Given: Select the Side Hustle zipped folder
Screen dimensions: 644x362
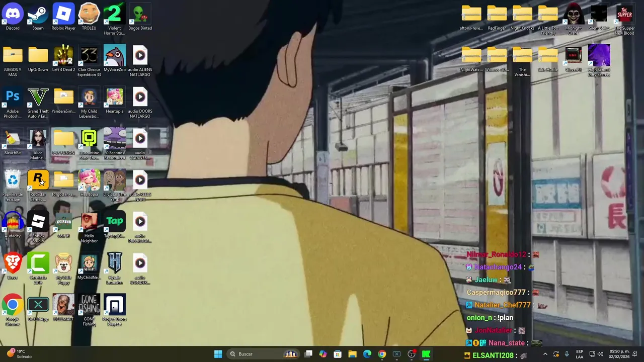Looking at the screenshot, I should (x=548, y=59).
